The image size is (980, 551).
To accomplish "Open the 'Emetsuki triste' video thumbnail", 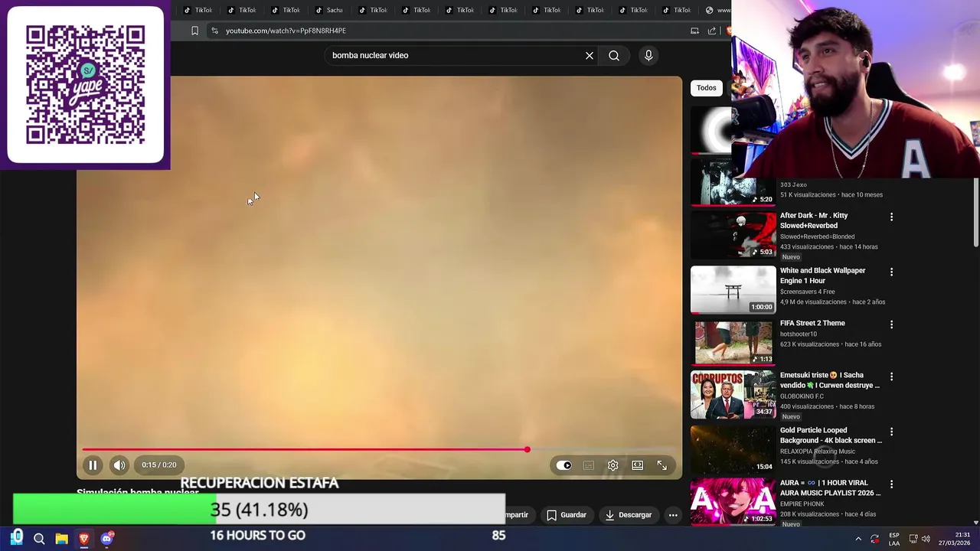I will point(733,395).
